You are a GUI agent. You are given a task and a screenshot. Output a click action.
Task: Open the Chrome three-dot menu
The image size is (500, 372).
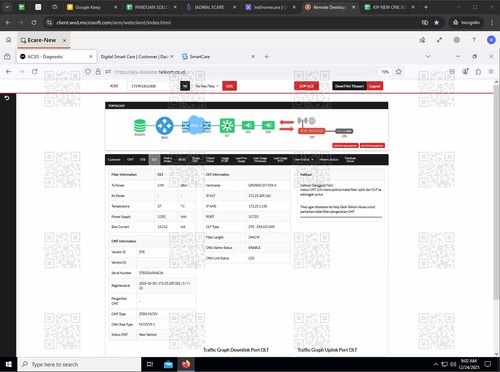[x=492, y=23]
